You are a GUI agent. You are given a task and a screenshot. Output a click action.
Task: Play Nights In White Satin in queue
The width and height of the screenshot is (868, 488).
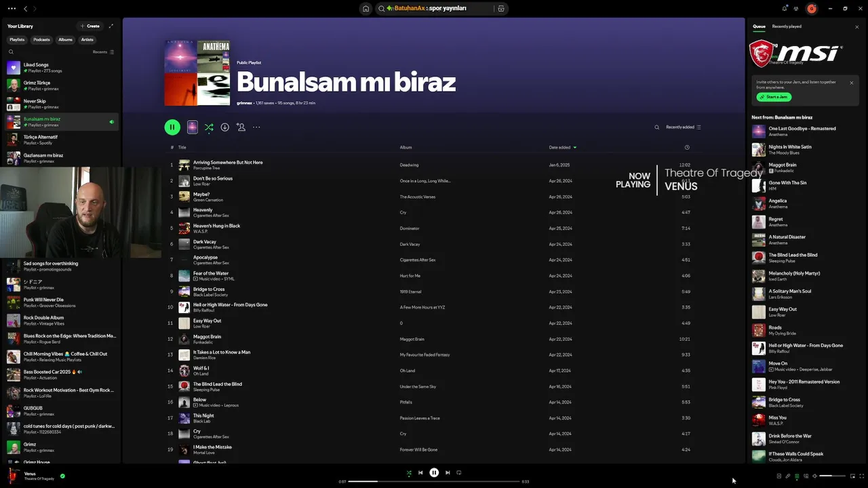(x=805, y=149)
